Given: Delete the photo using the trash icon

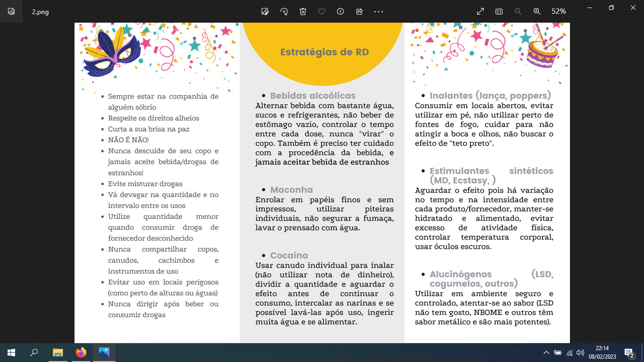Looking at the screenshot, I should (303, 11).
